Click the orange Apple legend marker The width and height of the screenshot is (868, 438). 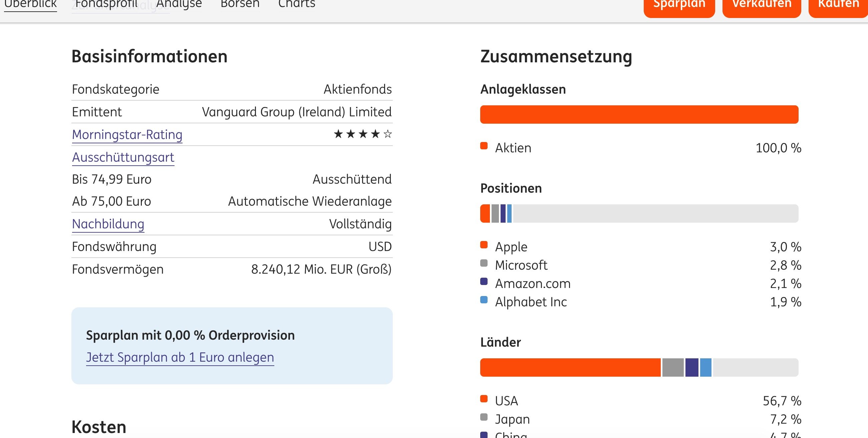point(484,245)
